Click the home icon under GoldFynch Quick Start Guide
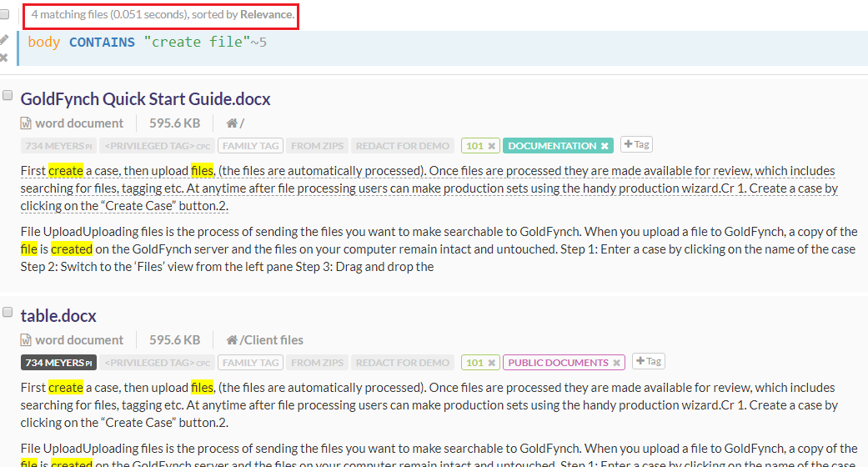 click(232, 123)
